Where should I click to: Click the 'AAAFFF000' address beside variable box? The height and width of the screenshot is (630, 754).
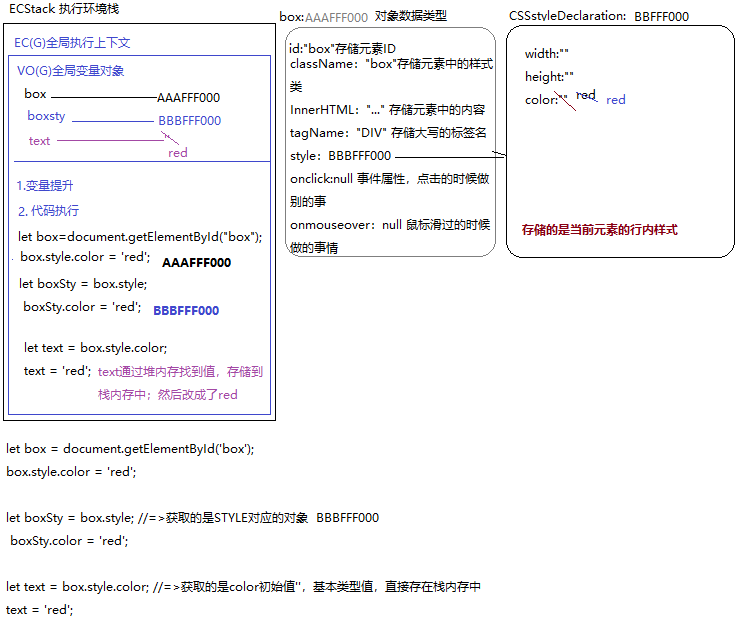pyautogui.click(x=188, y=98)
